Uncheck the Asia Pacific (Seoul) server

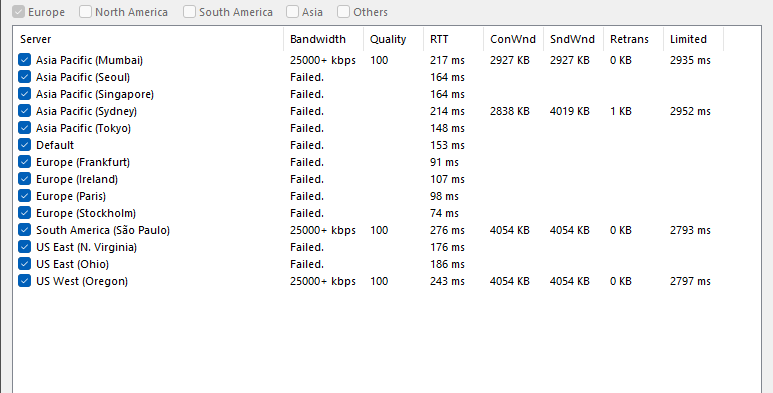(x=25, y=77)
